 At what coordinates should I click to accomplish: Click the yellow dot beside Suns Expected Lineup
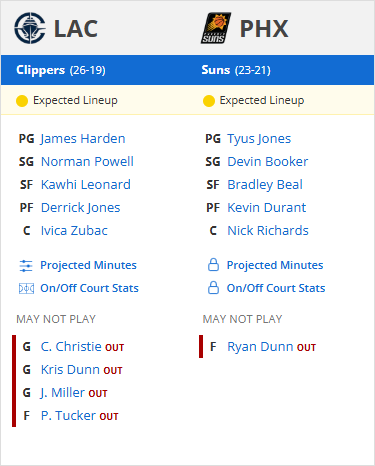pyautogui.click(x=209, y=101)
